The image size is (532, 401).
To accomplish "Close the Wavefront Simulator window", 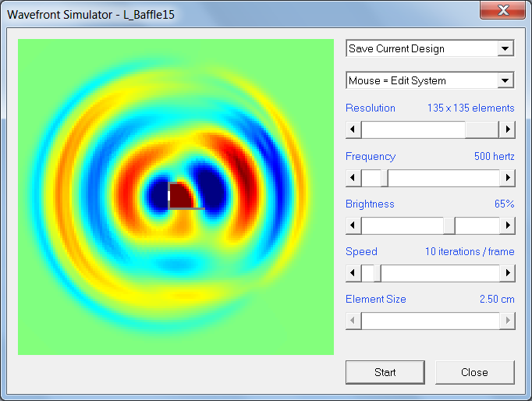I will click(503, 10).
